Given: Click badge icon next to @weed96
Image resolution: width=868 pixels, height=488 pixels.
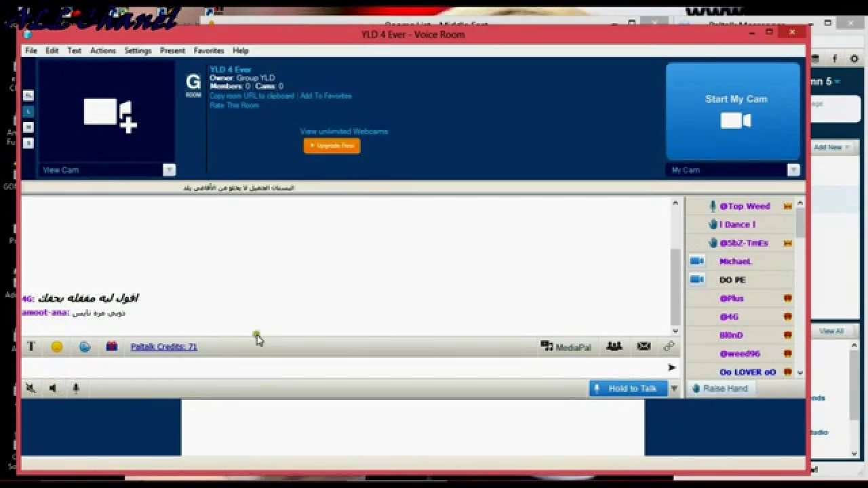Looking at the screenshot, I should coord(788,353).
